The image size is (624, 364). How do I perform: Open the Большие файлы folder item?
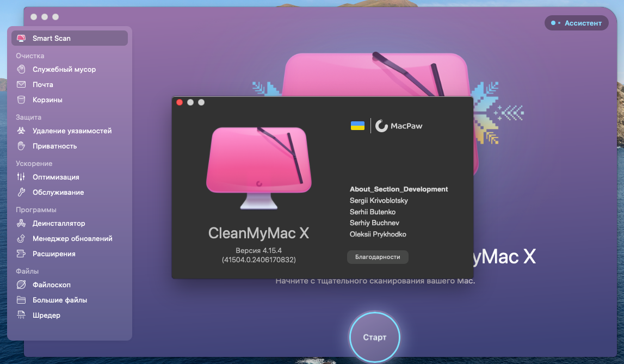pos(59,300)
